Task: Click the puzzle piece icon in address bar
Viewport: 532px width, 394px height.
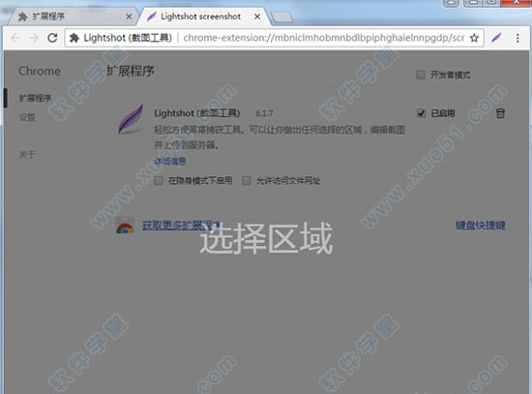Action: click(74, 38)
